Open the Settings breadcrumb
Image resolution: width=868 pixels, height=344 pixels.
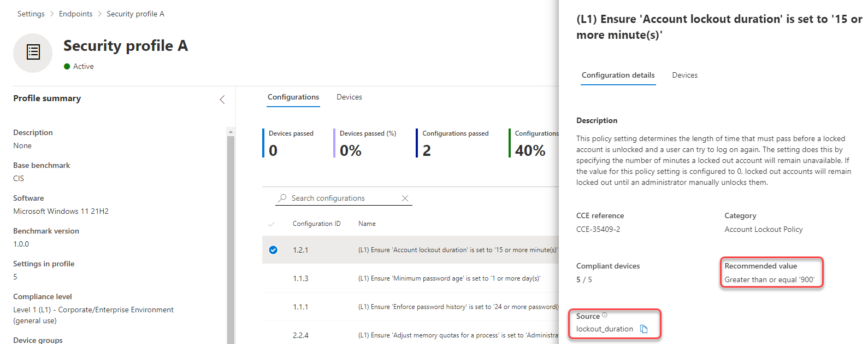tap(31, 14)
